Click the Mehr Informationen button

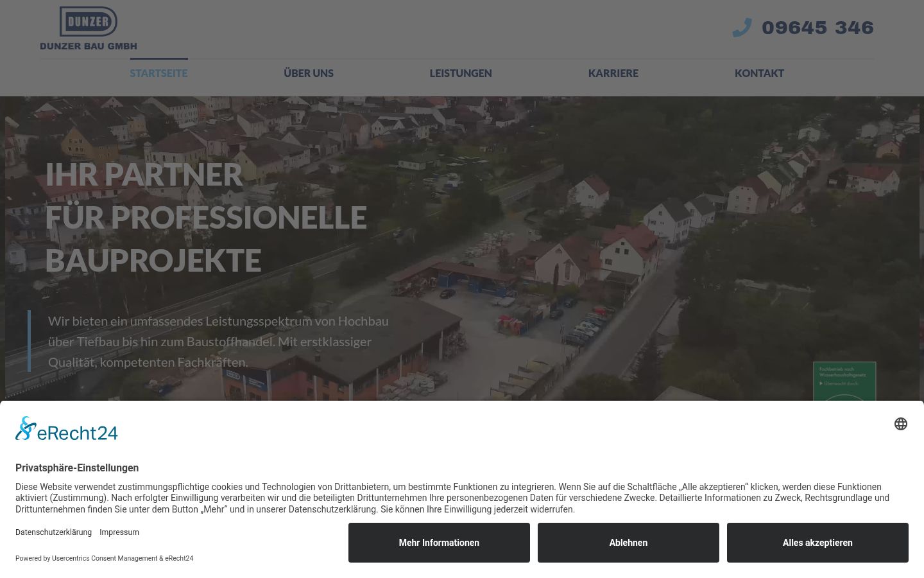439,543
